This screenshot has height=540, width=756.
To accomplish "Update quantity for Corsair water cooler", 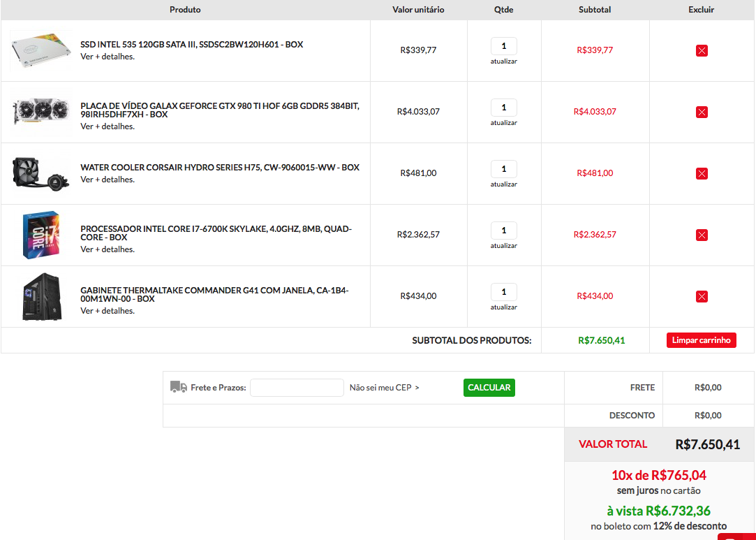I will coord(504,184).
